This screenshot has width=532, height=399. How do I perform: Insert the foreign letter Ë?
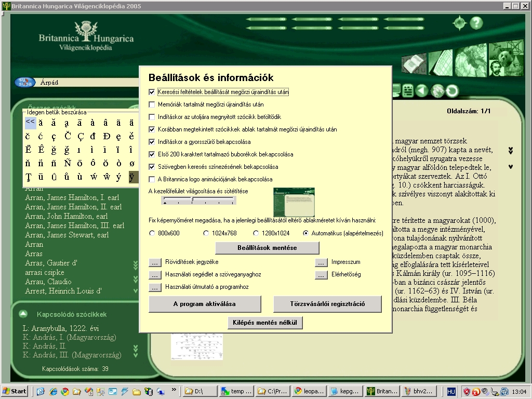tap(28, 150)
